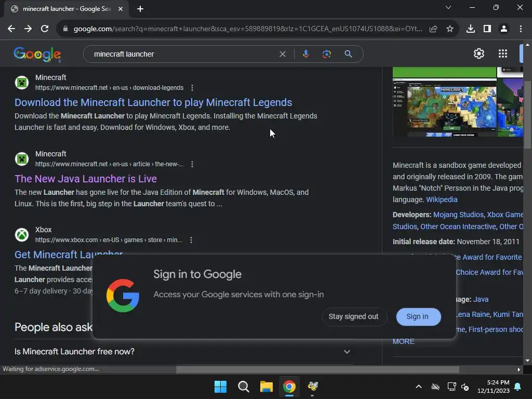Image resolution: width=532 pixels, height=399 pixels.
Task: Go back to the previous page
Action: point(11,29)
